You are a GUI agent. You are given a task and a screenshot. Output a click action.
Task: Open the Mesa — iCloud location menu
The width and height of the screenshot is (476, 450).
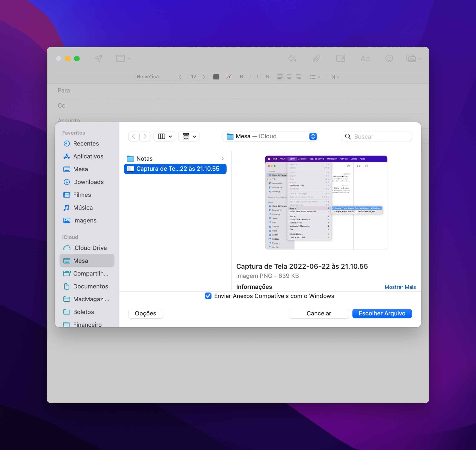(x=270, y=136)
